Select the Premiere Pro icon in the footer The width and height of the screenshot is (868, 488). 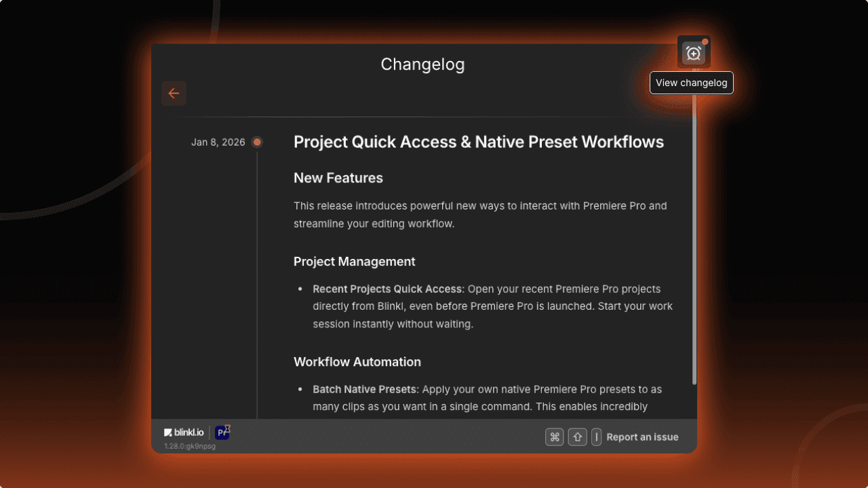(222, 432)
